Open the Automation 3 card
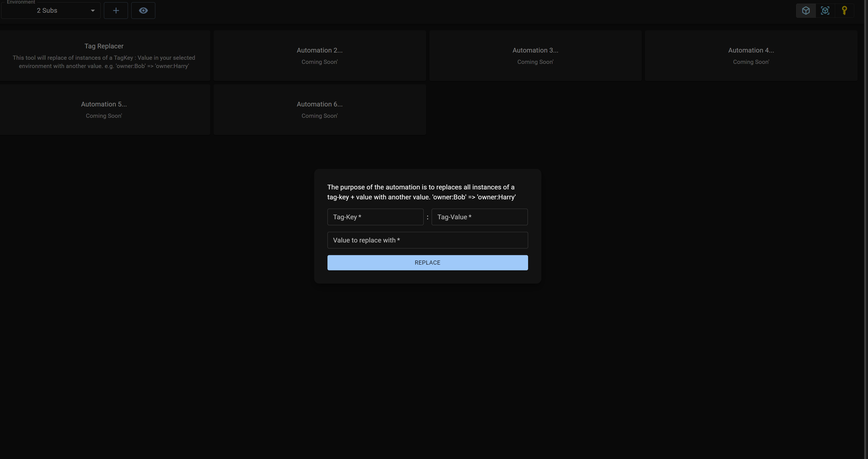Screen dimensions: 868x459 click(535, 56)
